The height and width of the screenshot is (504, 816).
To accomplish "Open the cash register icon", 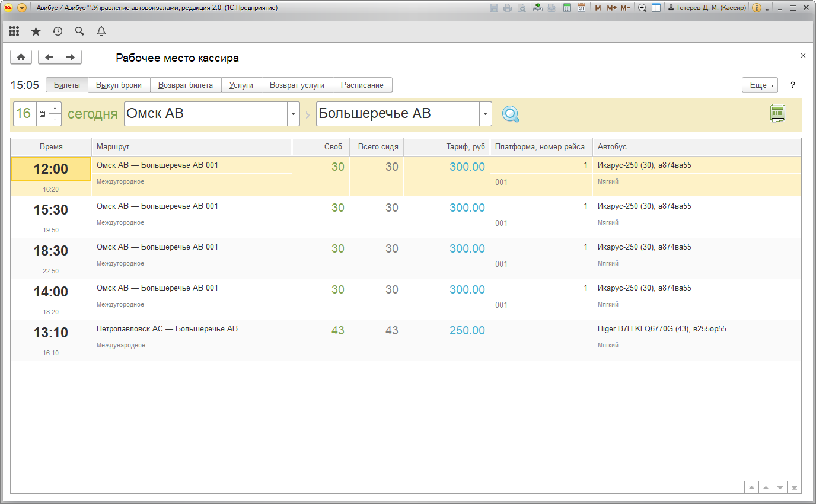I will point(777,113).
